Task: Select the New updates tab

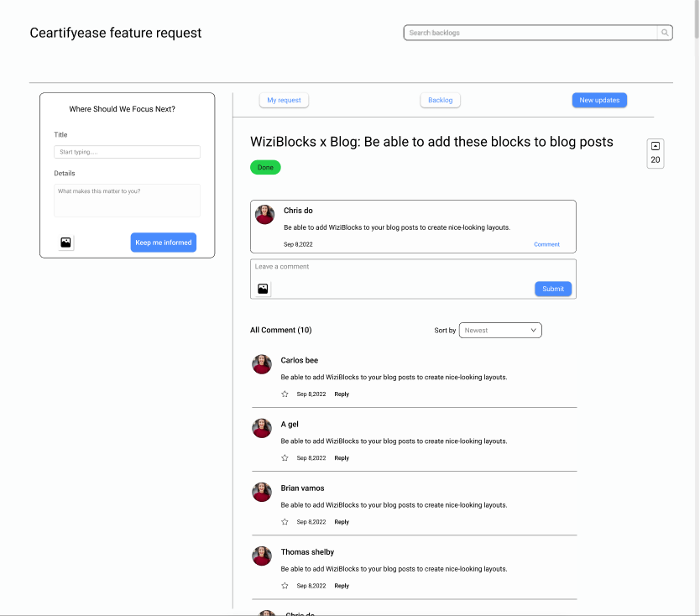Action: point(599,101)
